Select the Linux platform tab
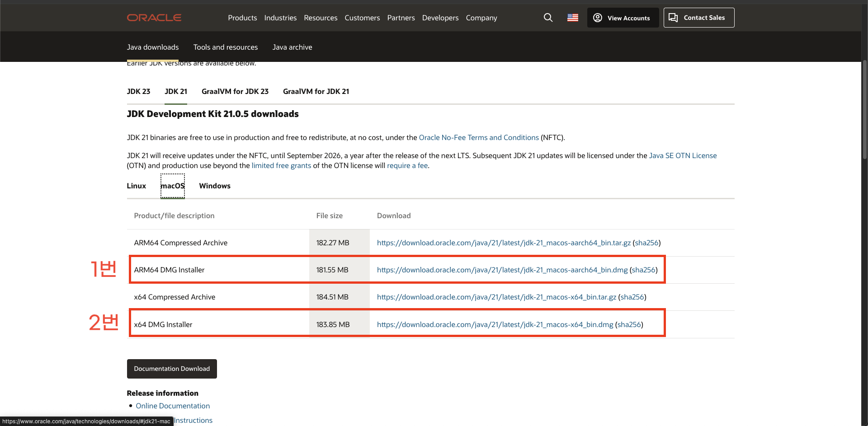Viewport: 868px width, 426px height. tap(137, 186)
